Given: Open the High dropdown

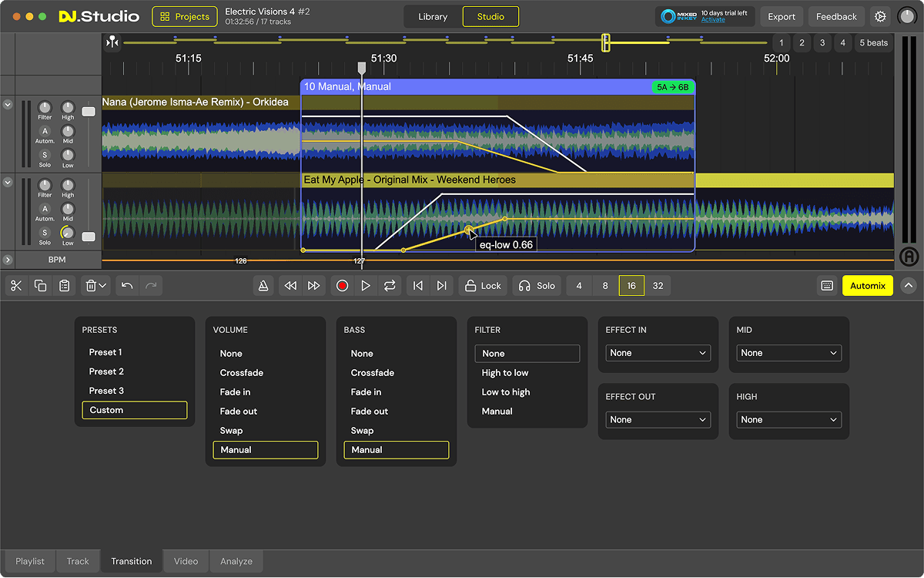Looking at the screenshot, I should tap(789, 420).
